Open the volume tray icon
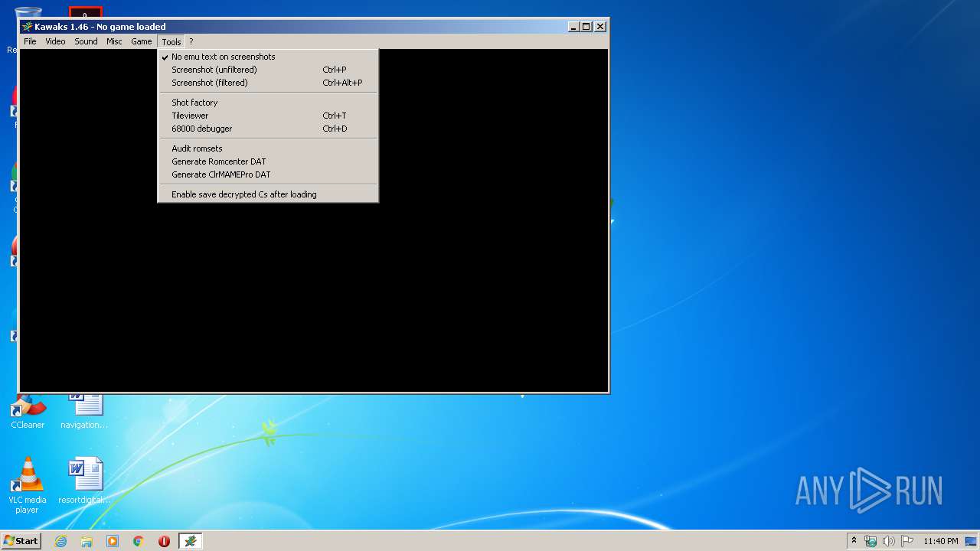 point(889,541)
